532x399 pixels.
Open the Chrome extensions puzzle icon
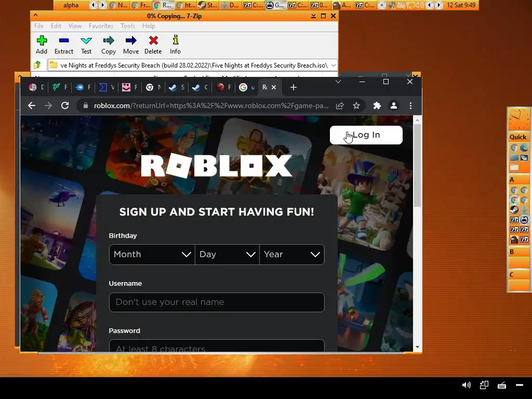(x=377, y=106)
